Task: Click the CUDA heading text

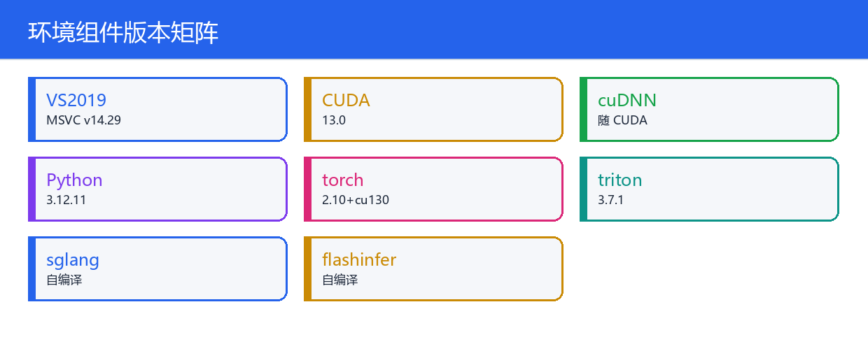Action: pyautogui.click(x=346, y=100)
